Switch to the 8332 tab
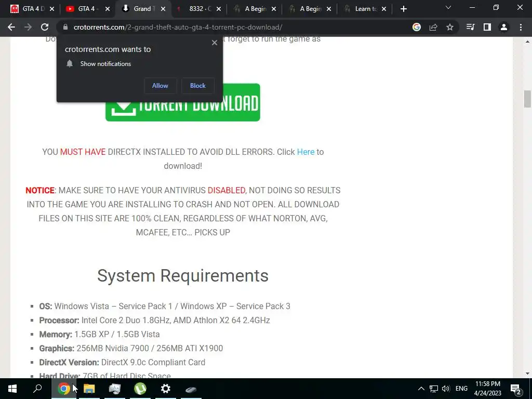Image resolution: width=532 pixels, height=399 pixels. pos(200,9)
